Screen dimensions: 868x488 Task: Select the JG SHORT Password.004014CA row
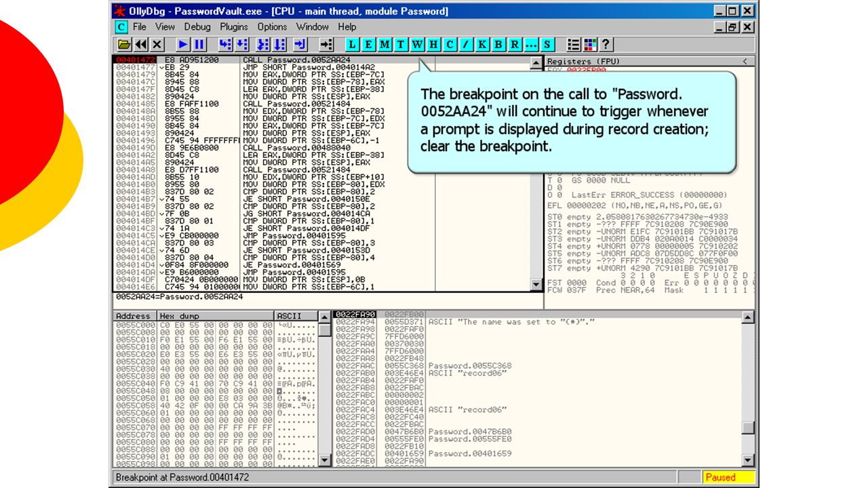(321, 213)
